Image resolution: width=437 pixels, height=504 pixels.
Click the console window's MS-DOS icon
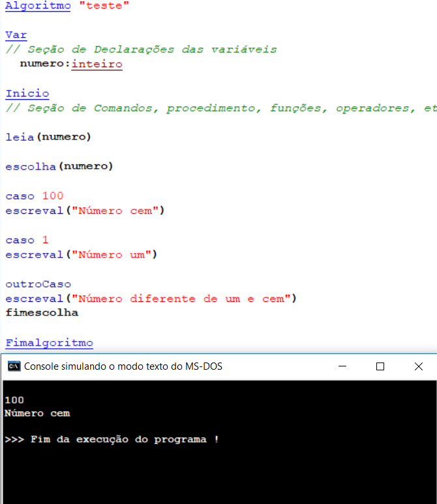(14, 366)
